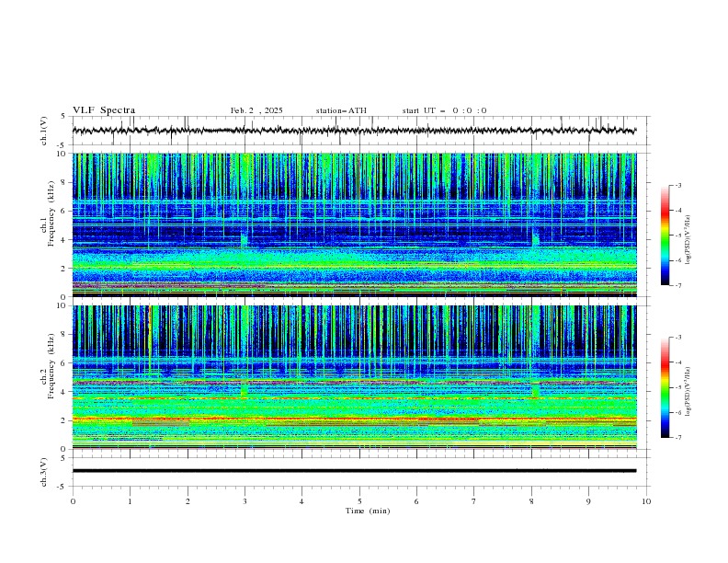The image size is (728, 563).
Task: Click the '0' tick on the time axis
Action: click(x=73, y=501)
